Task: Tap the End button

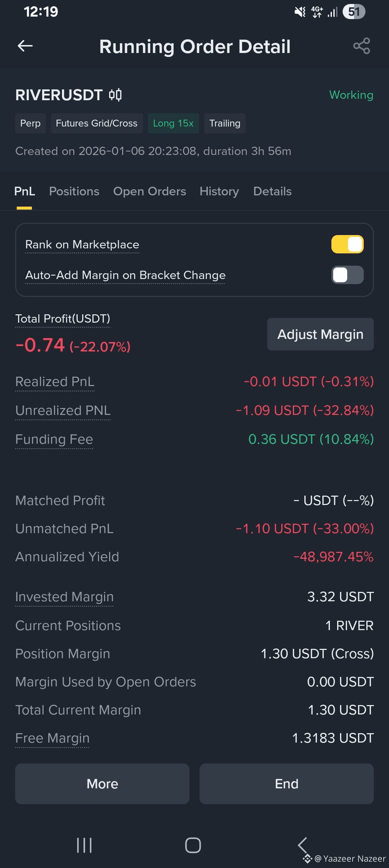Action: (x=287, y=784)
